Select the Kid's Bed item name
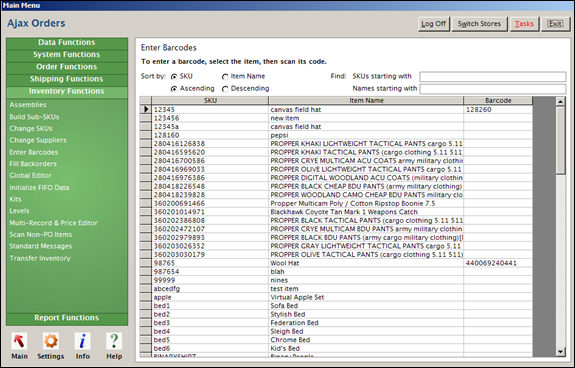This screenshot has height=368, width=575. [x=366, y=349]
